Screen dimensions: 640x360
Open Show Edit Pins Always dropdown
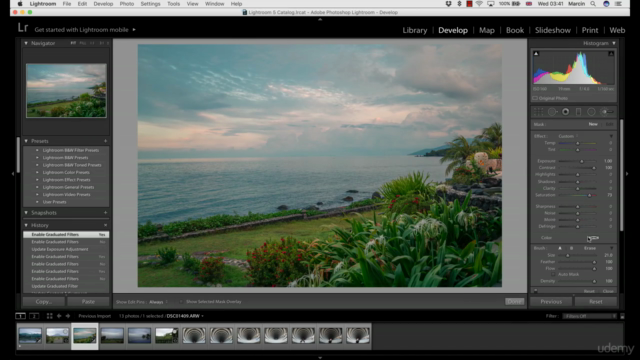coord(158,302)
